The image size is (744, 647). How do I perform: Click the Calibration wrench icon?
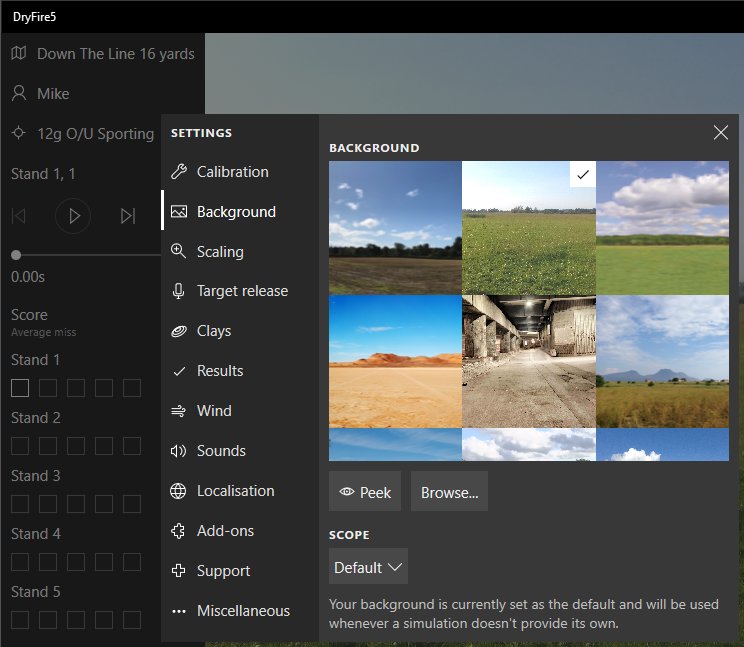[x=179, y=172]
